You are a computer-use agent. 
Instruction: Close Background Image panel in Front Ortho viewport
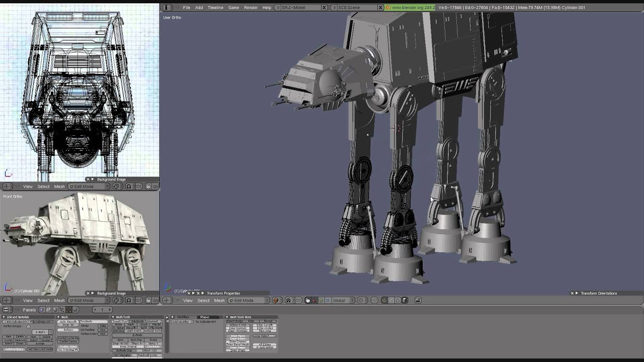(x=88, y=293)
